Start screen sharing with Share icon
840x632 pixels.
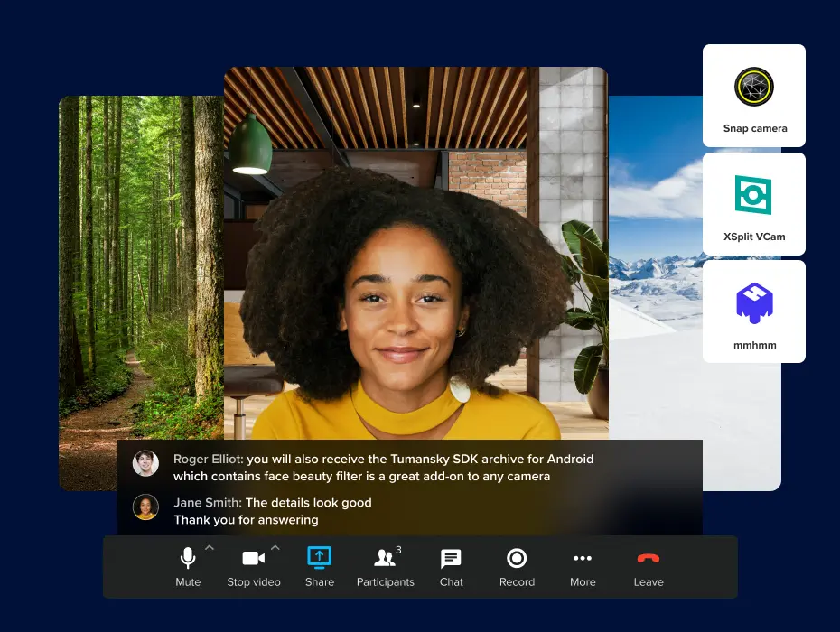320,558
